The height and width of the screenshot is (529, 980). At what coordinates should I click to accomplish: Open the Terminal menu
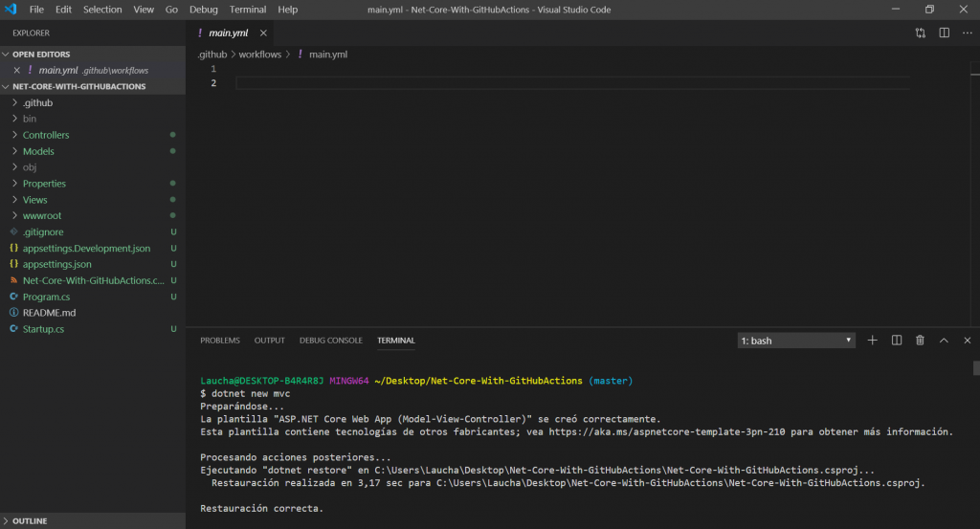(248, 10)
